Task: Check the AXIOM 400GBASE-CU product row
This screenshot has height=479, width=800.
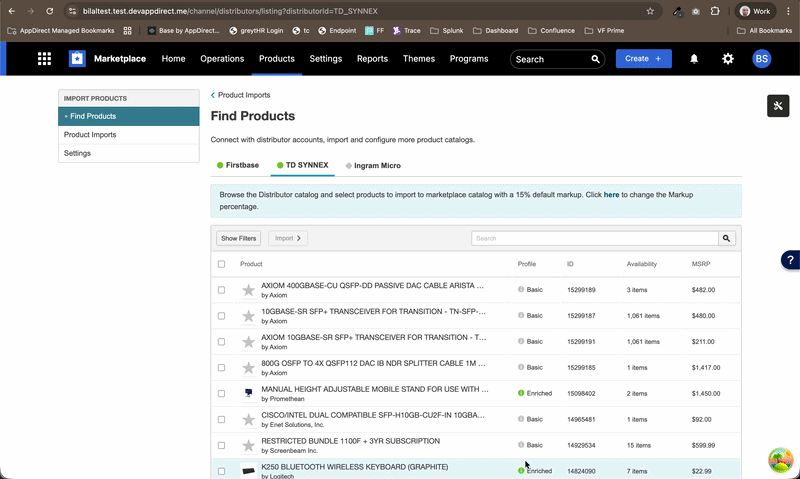Action: (x=222, y=290)
